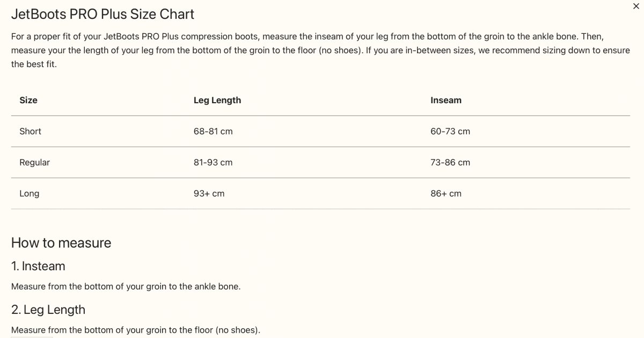Click the Inseam column header

[x=445, y=100]
